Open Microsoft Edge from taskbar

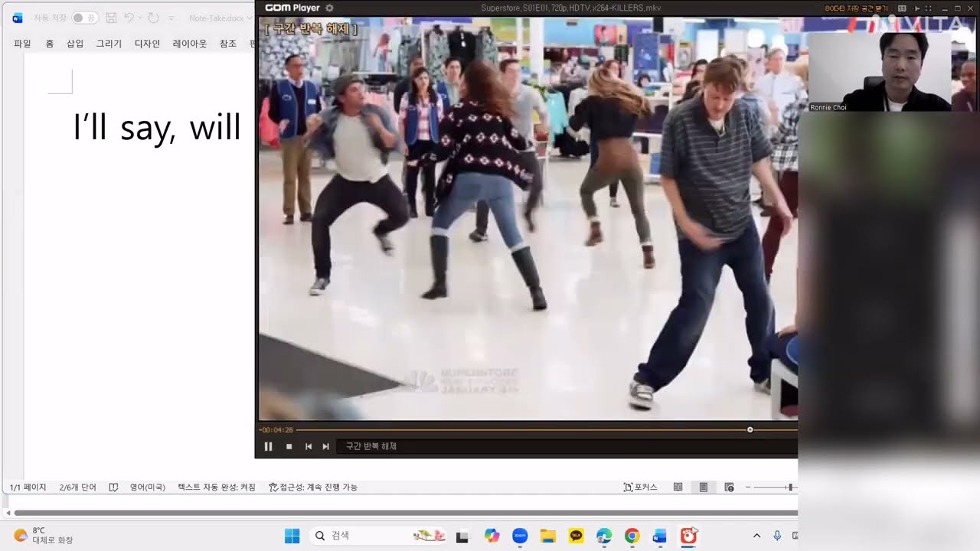click(x=603, y=536)
